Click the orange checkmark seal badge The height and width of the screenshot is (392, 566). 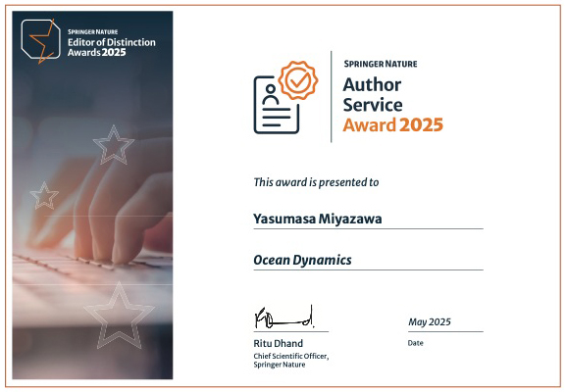coord(298,80)
